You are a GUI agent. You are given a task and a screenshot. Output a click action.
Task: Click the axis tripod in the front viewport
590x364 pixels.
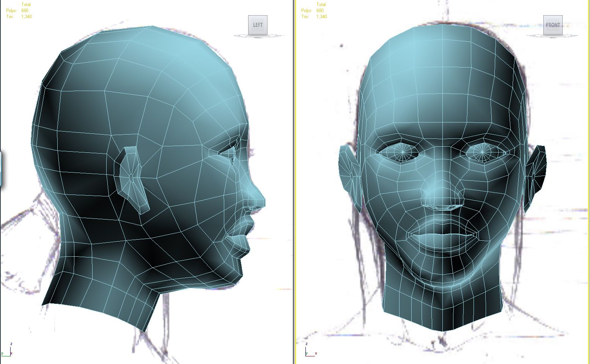[311, 350]
